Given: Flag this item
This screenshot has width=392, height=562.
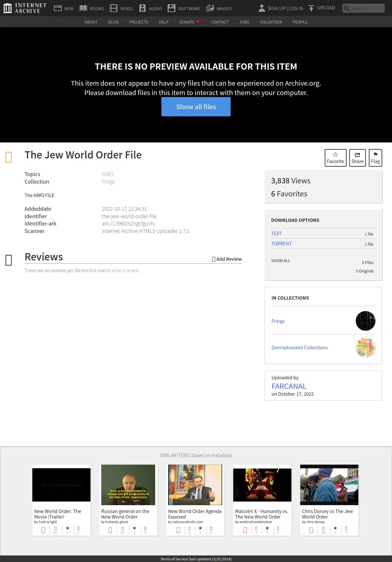Looking at the screenshot, I should [x=375, y=158].
